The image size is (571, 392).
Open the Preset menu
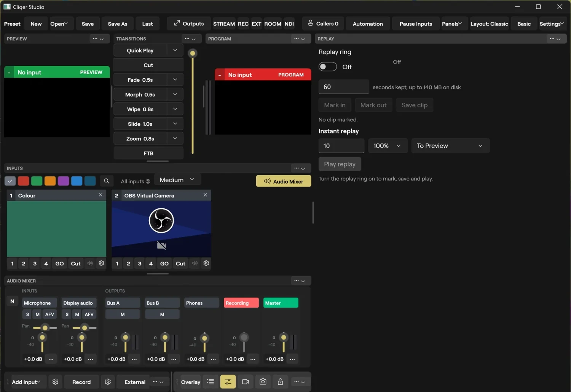[x=12, y=24]
